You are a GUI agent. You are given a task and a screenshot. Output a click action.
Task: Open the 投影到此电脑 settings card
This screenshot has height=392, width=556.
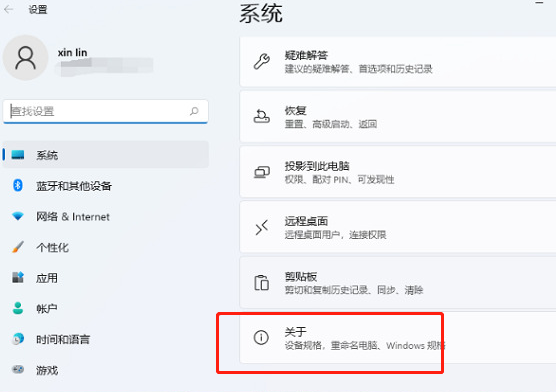(x=398, y=172)
